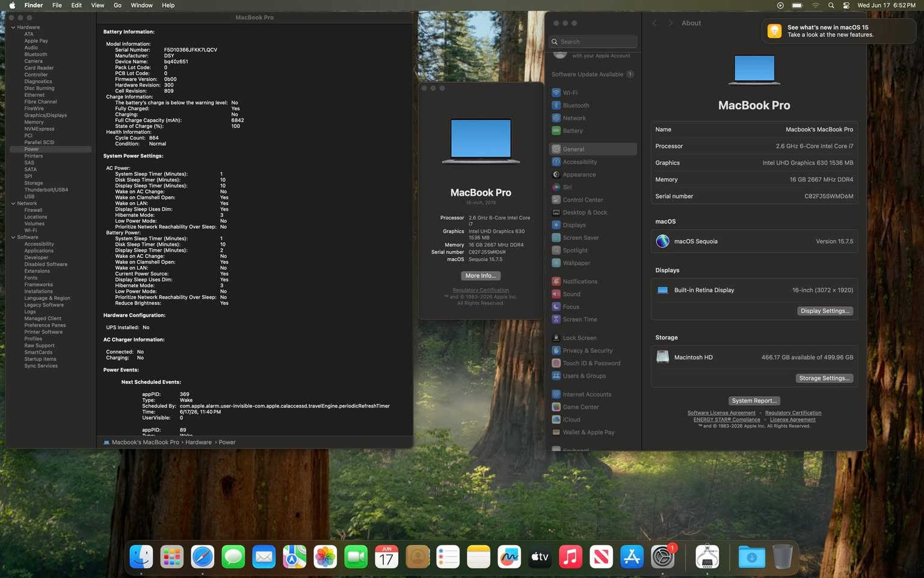Image resolution: width=924 pixels, height=578 pixels.
Task: Select the Users & Groups icon
Action: tap(556, 376)
